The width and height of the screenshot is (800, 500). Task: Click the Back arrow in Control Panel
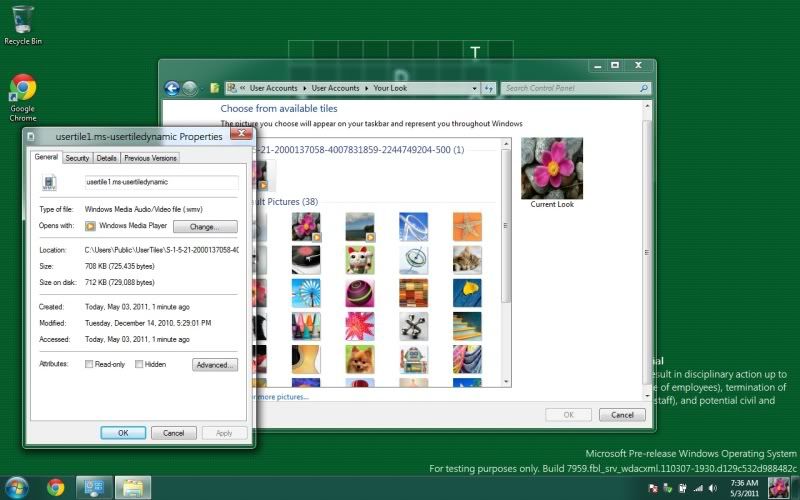pos(172,88)
